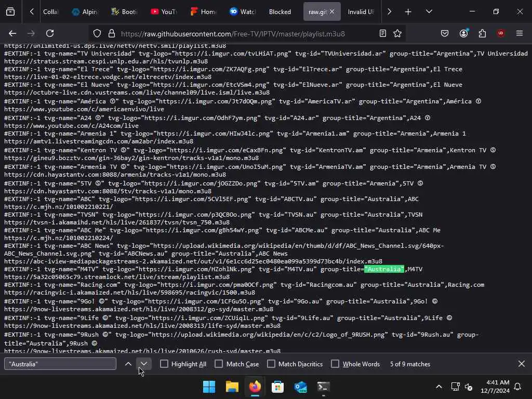532x399 pixels.
Task: Click the find bar search field
Action: point(60,364)
